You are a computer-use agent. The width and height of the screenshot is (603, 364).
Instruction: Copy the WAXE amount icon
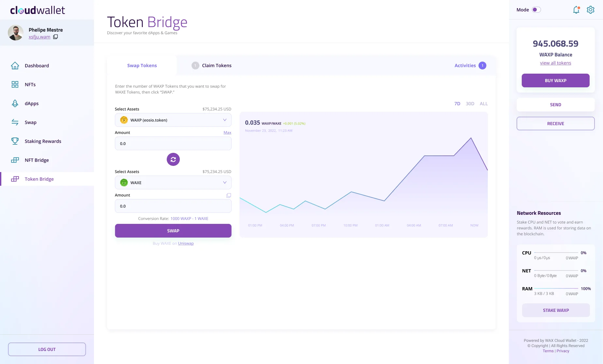(229, 195)
